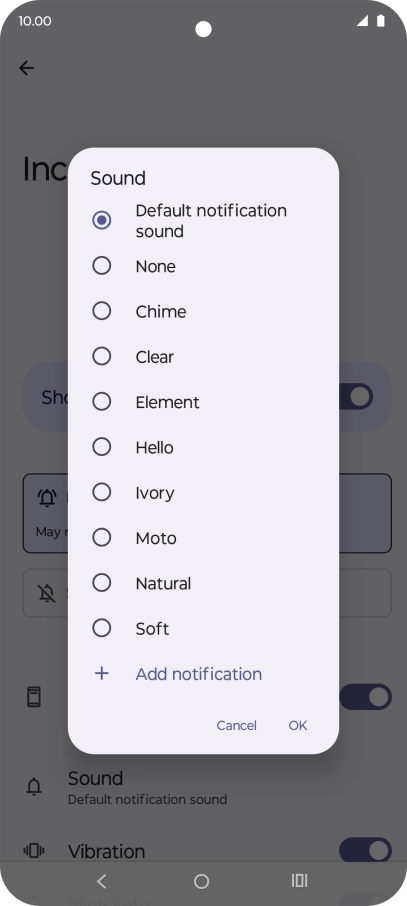
Task: Select the Moto ringtone option
Action: tap(102, 537)
